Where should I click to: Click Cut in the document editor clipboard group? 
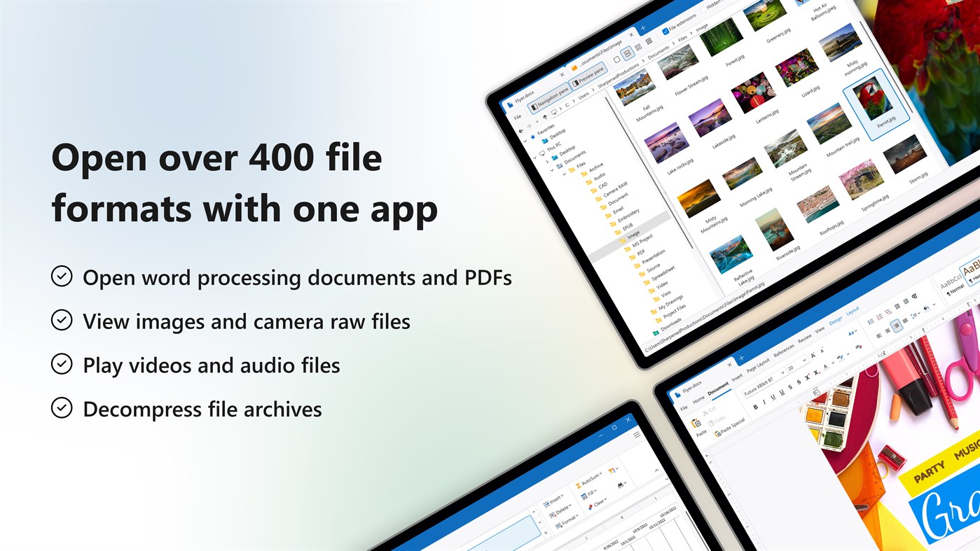tap(709, 411)
